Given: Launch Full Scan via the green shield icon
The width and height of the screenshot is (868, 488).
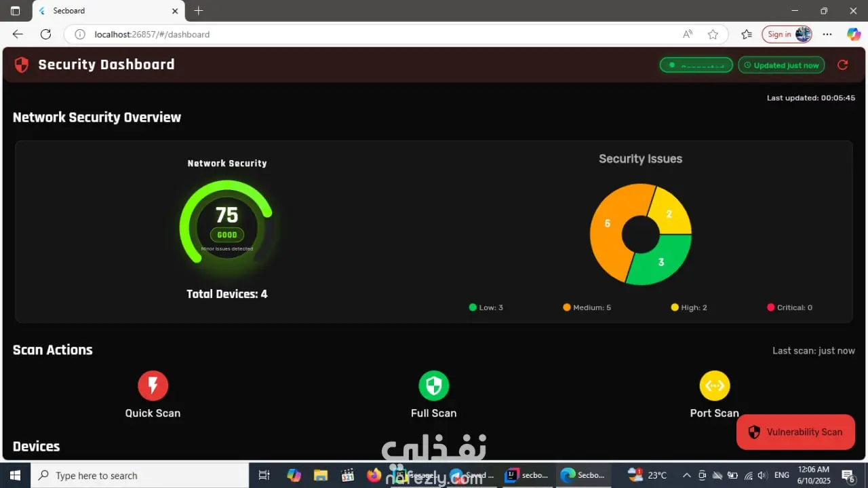Looking at the screenshot, I should click(434, 386).
